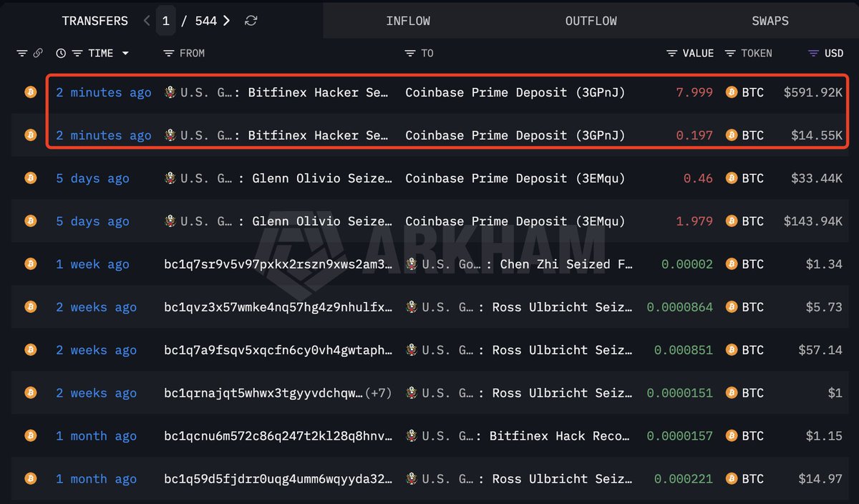This screenshot has height=504, width=859.
Task: Go to the next page of transfers
Action: [x=228, y=21]
